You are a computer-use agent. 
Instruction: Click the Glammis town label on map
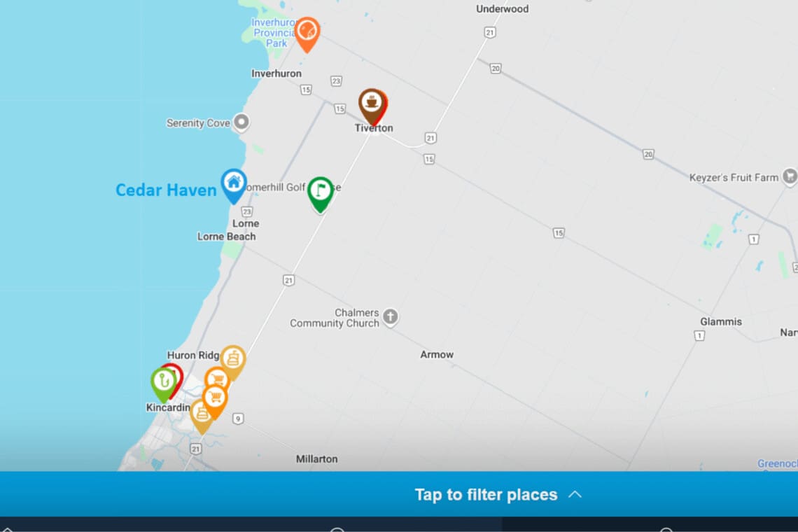tap(720, 322)
